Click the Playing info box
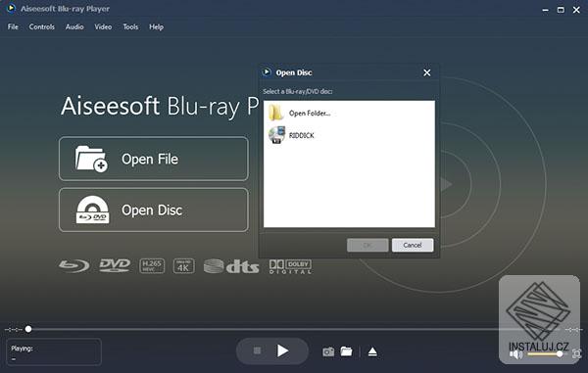Viewport: 588px width, 373px height. 54,351
